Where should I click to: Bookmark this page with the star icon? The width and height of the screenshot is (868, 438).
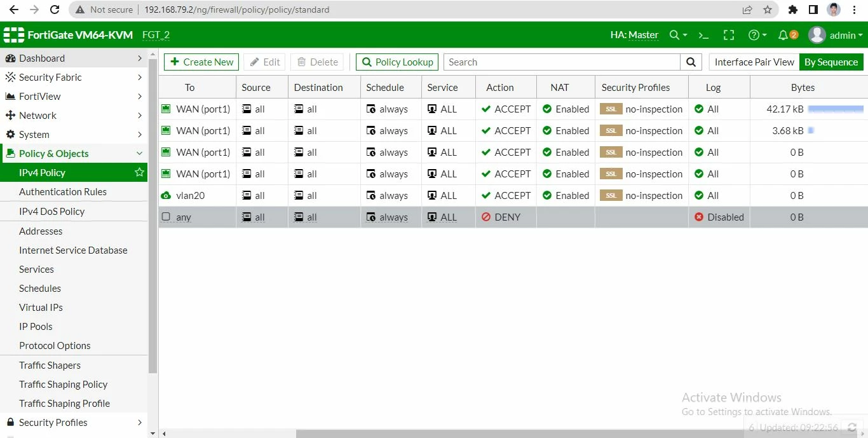click(767, 10)
